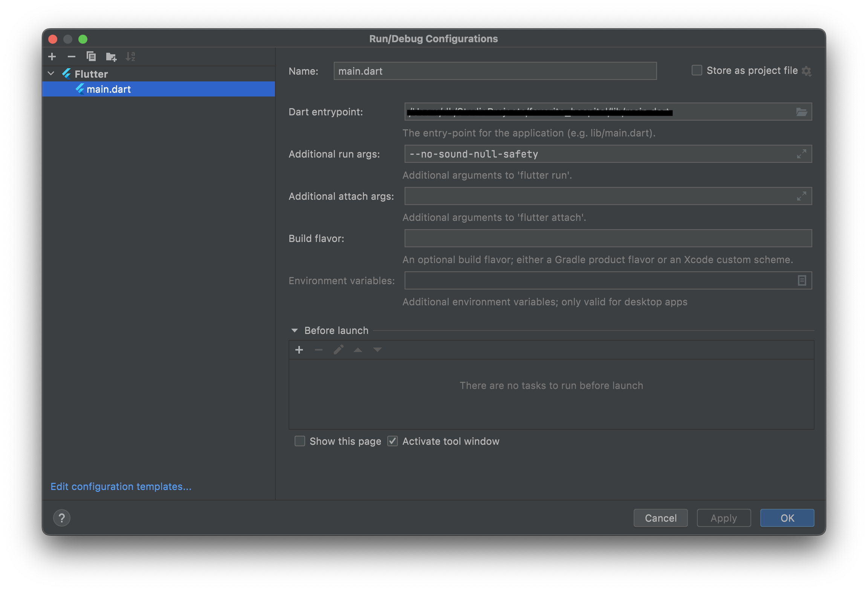Screen dimensions: 868x591
Task: Select main.dart configuration in the tree
Action: (109, 89)
